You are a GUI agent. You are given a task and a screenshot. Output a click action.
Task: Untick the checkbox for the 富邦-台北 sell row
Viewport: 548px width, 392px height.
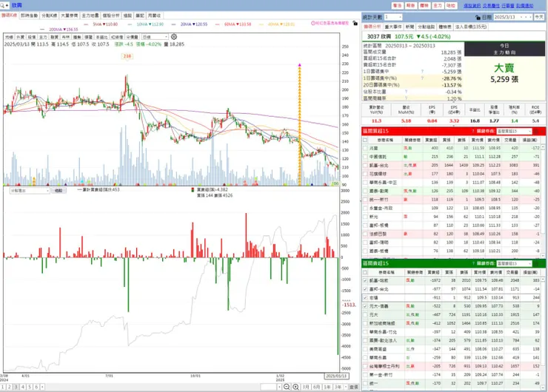point(365,289)
